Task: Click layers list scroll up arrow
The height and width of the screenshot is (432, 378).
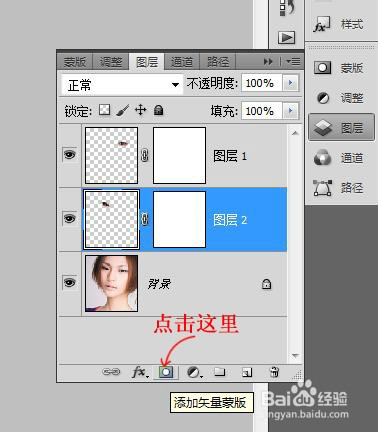Action: (295, 133)
